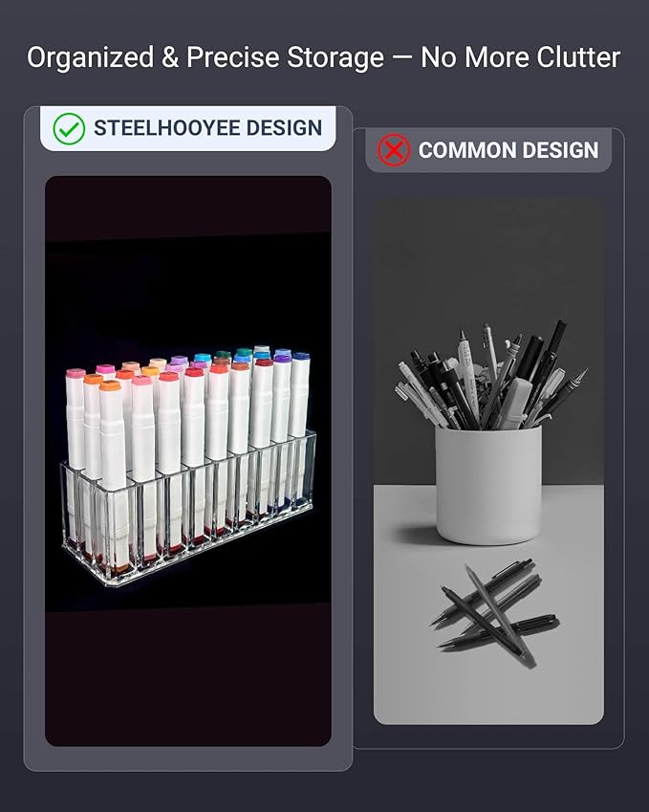Click the purple-capped marker in back row
The image size is (649, 812).
tap(179, 360)
